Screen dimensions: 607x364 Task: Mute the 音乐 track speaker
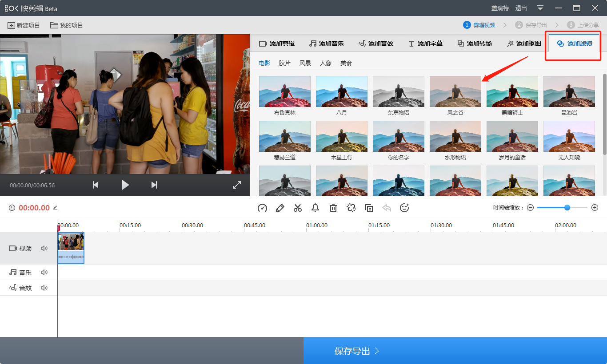tap(44, 273)
